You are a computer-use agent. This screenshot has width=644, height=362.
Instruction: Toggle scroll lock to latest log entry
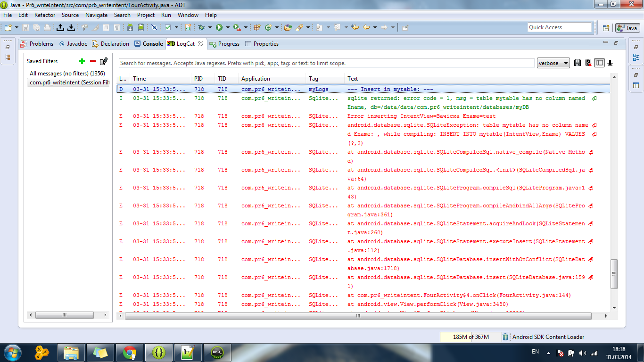[610, 63]
